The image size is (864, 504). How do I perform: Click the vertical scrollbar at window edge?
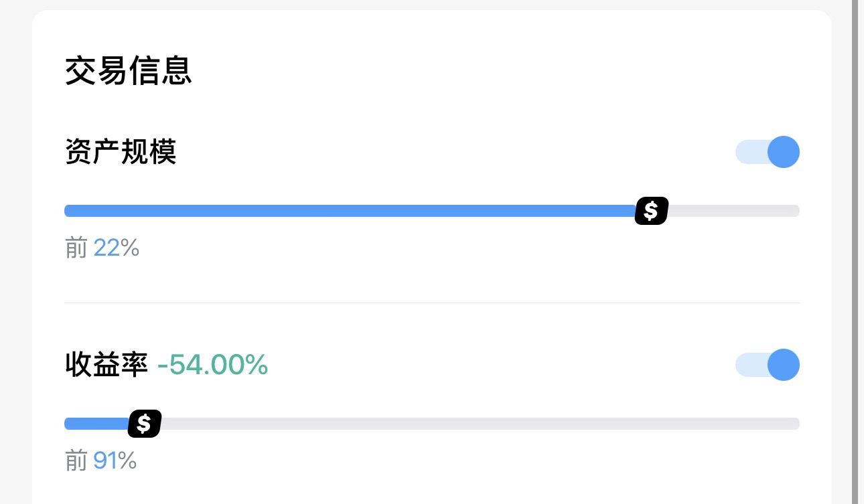pyautogui.click(x=855, y=252)
